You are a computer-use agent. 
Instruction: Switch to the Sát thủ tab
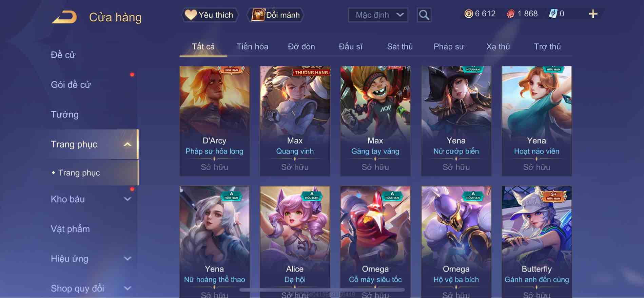[400, 46]
